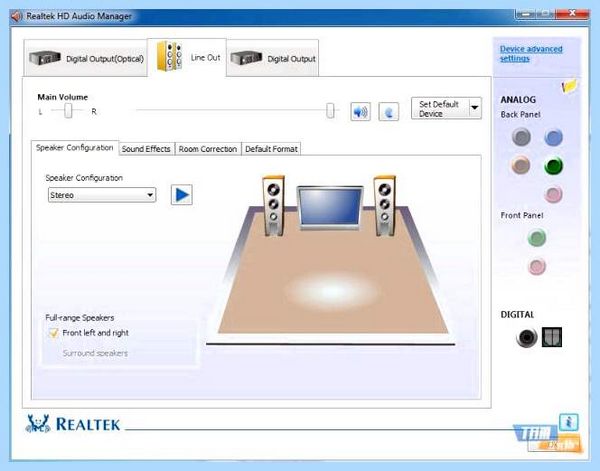The width and height of the screenshot is (600, 471).
Task: Click the pink front panel jack
Action: click(x=536, y=266)
